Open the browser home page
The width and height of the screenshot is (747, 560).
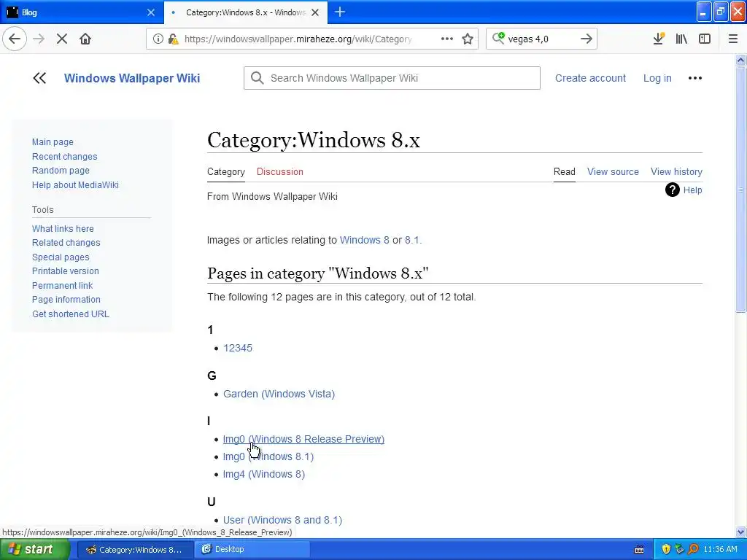point(85,39)
